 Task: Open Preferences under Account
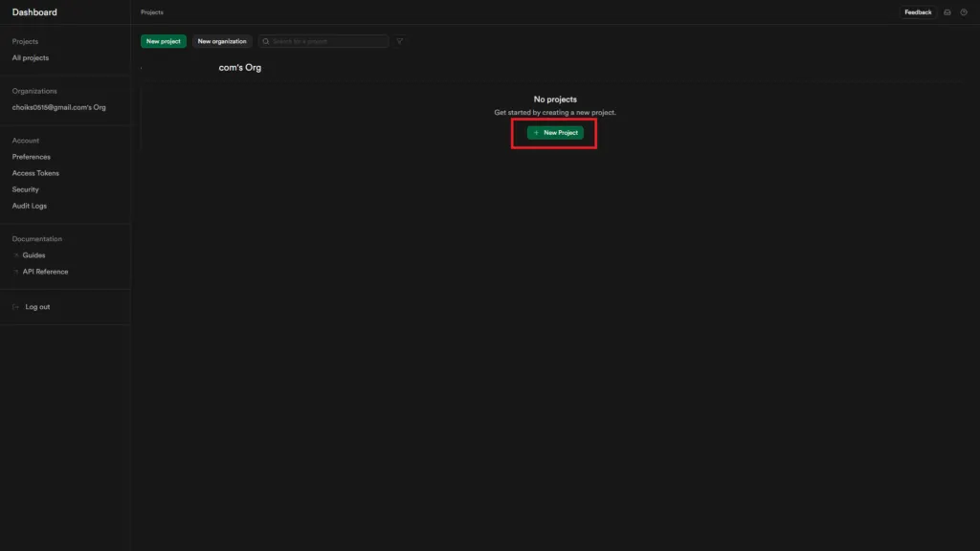click(31, 156)
